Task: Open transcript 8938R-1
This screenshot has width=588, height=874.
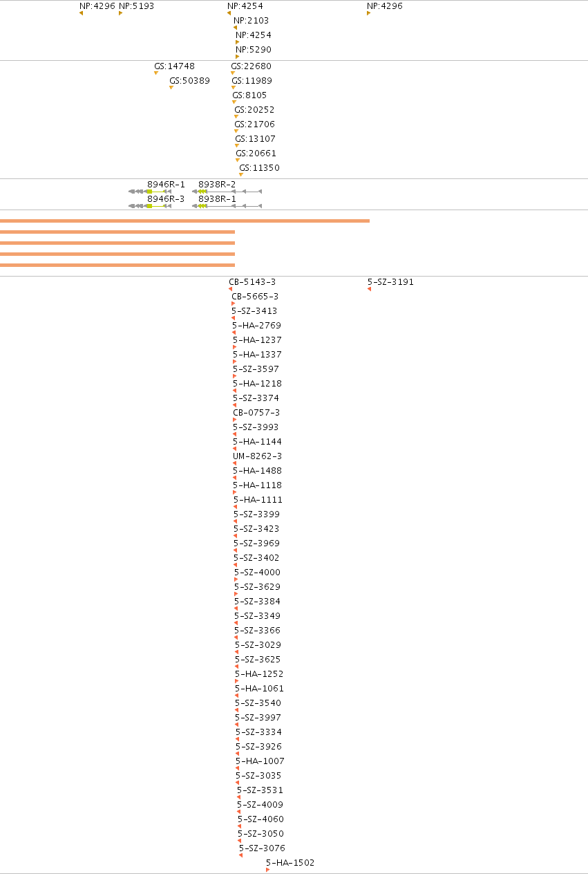Action: point(217,199)
